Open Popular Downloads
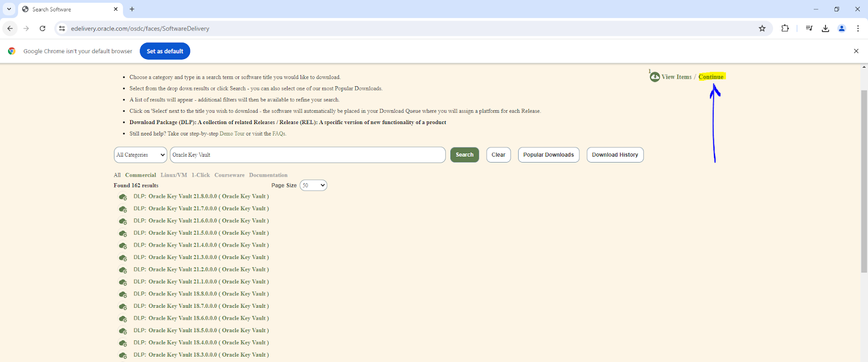The width and height of the screenshot is (868, 362). tap(548, 155)
